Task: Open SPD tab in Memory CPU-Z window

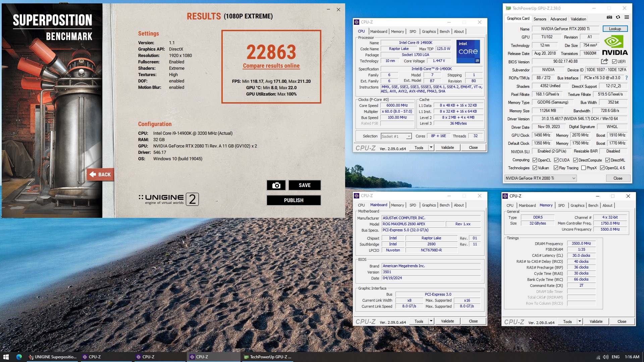Action: 561,205
